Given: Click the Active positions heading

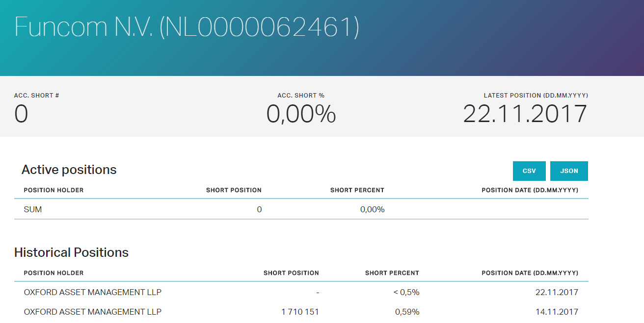Looking at the screenshot, I should pyautogui.click(x=69, y=170).
